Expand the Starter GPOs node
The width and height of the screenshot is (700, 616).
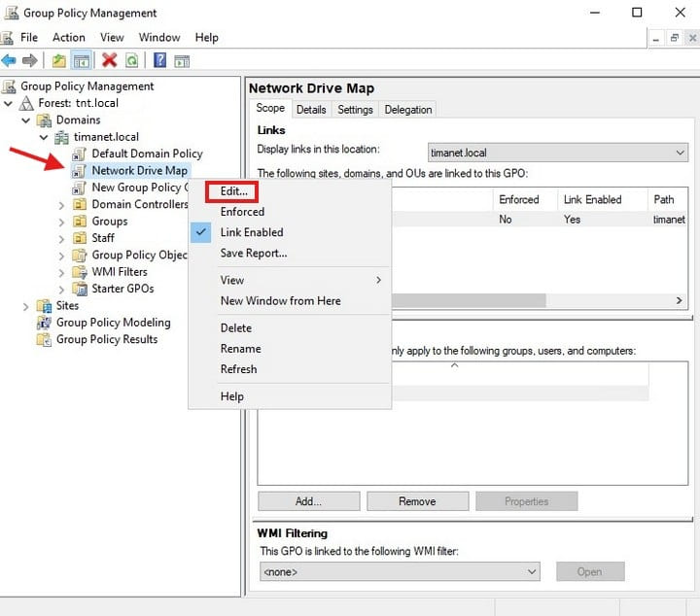click(x=61, y=290)
